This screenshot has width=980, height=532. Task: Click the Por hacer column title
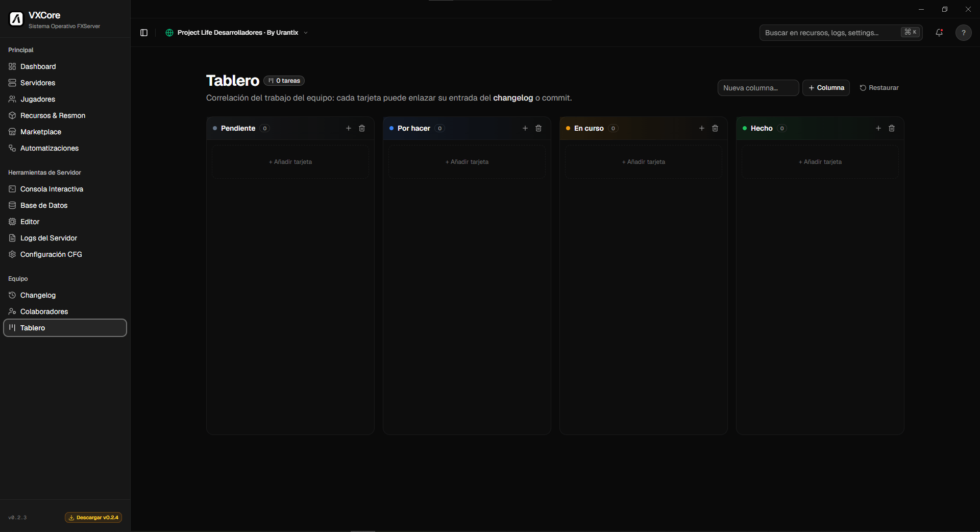(x=414, y=128)
